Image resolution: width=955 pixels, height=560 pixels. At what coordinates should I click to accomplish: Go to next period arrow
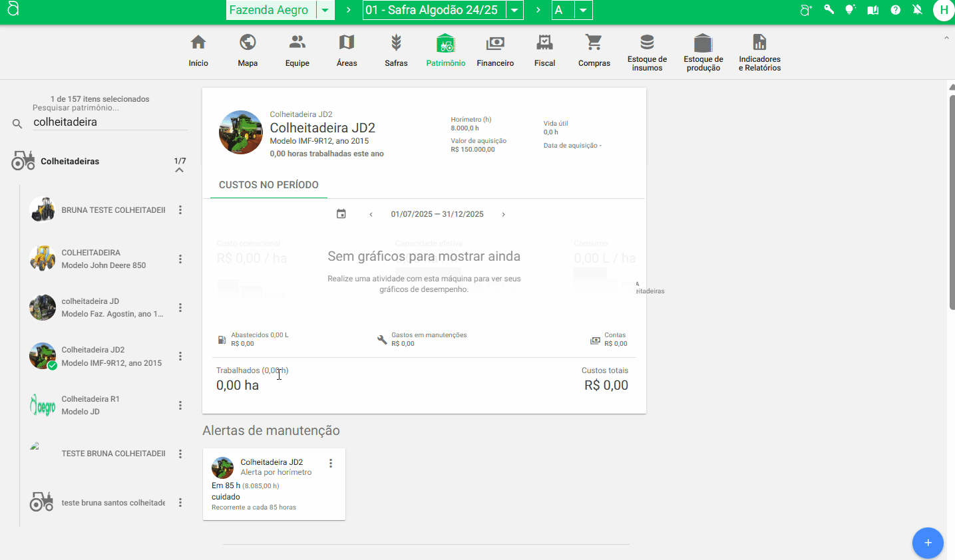[x=504, y=214]
